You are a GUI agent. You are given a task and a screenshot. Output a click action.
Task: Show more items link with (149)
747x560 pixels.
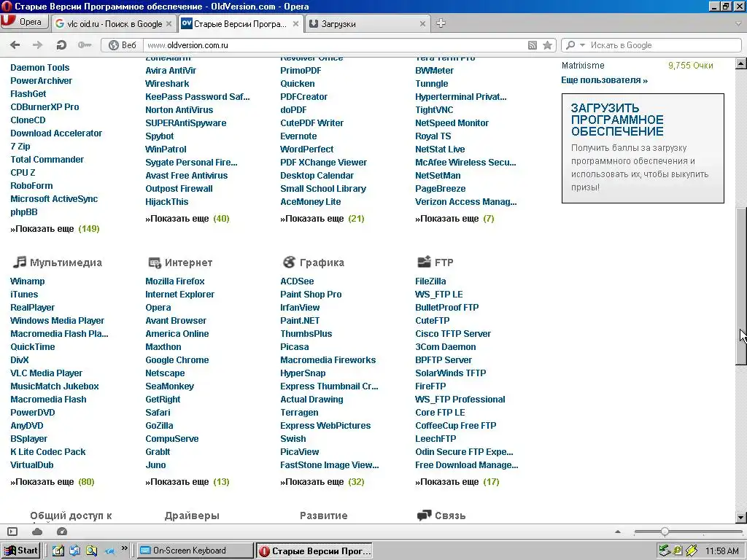[55, 228]
